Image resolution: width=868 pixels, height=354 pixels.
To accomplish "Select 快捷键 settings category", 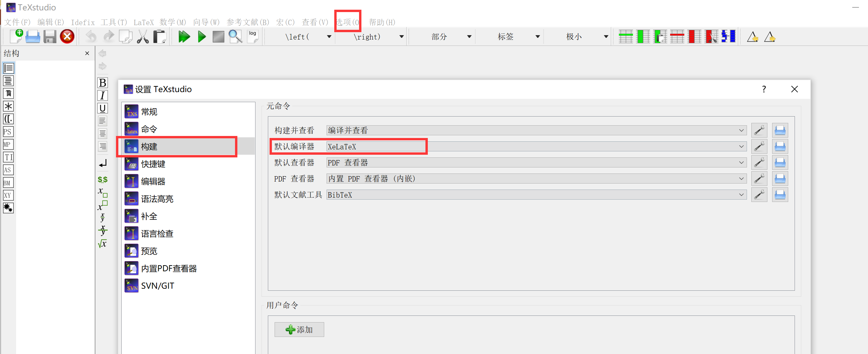I will click(x=188, y=164).
